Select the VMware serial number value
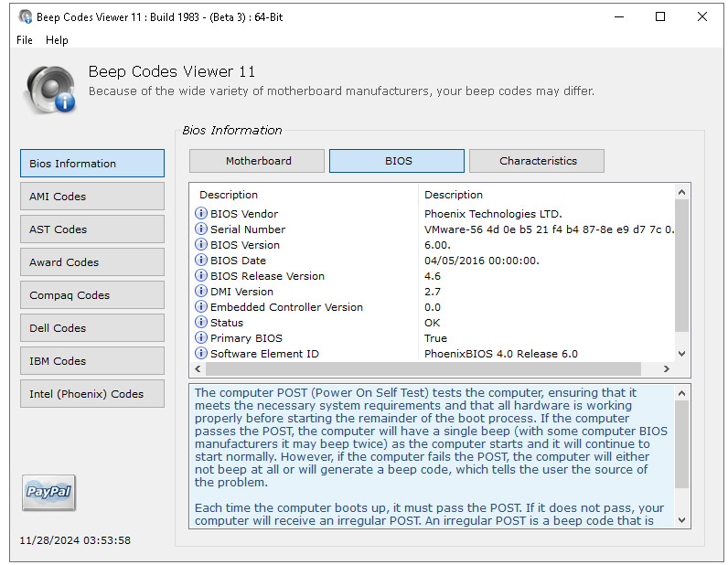Viewport: 728px width, 565px height. point(550,229)
